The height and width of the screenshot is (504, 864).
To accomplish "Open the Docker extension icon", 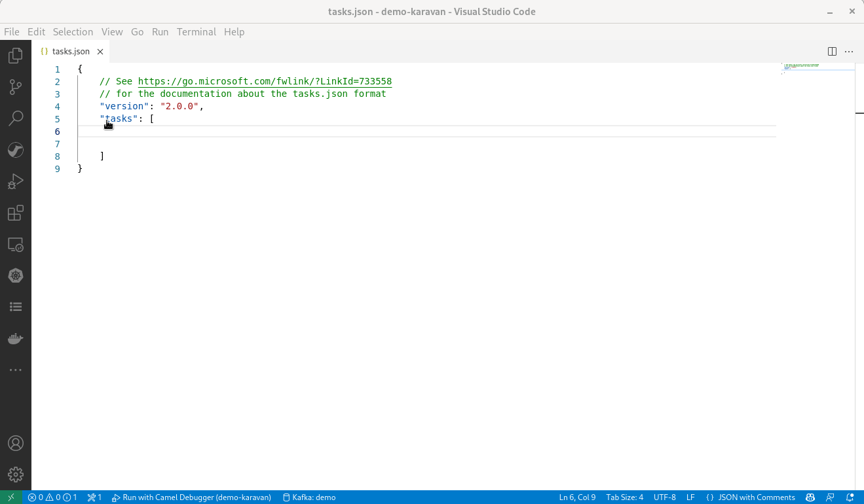I will pos(16,338).
